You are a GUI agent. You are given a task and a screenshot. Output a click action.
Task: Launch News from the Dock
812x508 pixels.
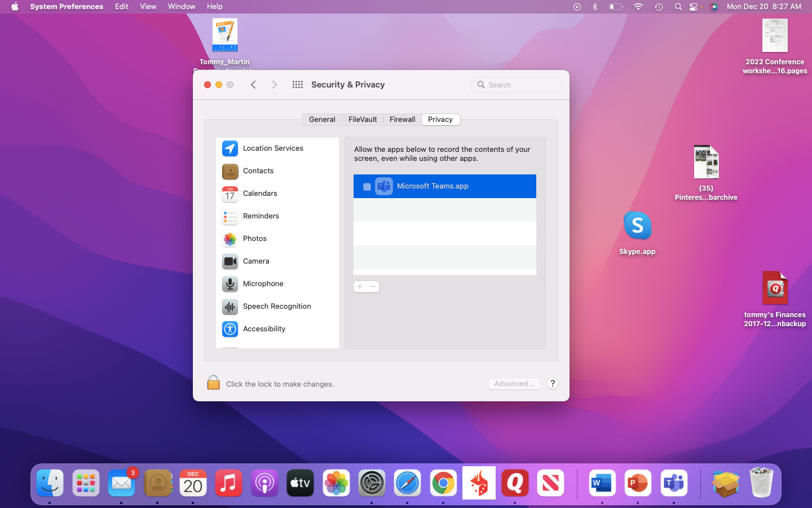pyautogui.click(x=550, y=484)
